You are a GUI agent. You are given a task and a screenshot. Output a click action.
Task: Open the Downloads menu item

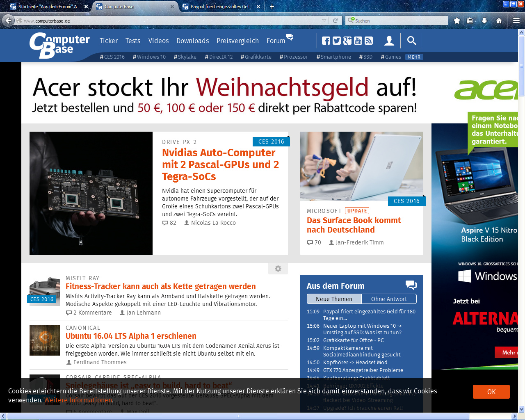[x=193, y=41]
